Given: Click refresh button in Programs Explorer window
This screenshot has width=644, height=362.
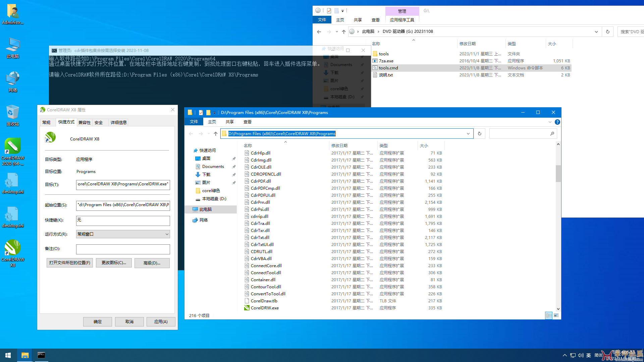Looking at the screenshot, I should click(480, 134).
